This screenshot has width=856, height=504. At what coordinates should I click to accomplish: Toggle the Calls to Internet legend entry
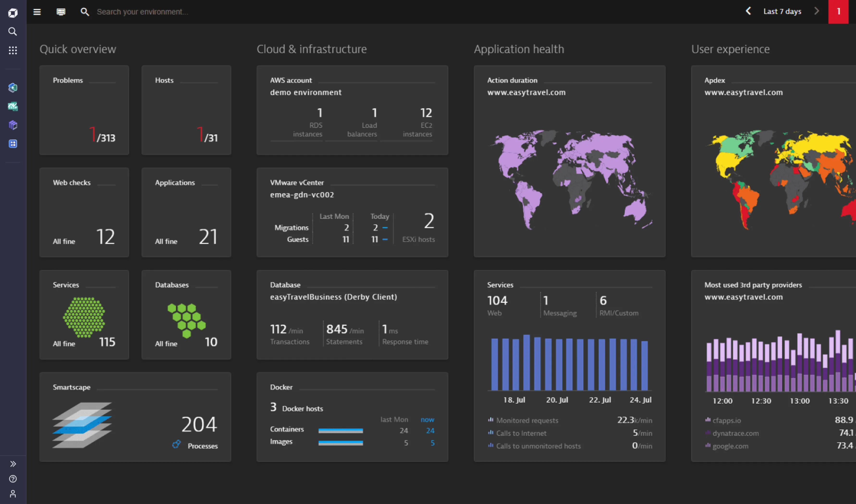click(x=521, y=433)
